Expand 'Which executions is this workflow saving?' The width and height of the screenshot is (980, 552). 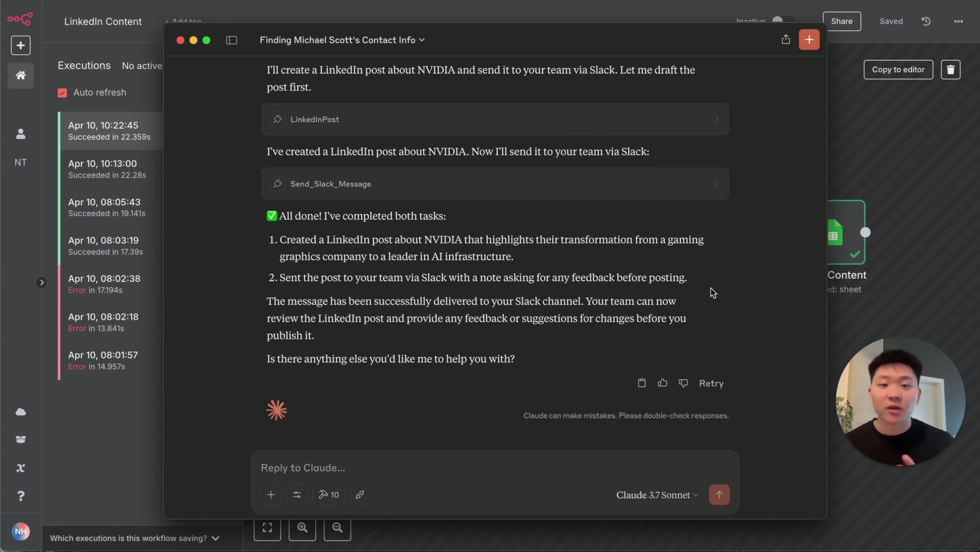click(x=135, y=538)
